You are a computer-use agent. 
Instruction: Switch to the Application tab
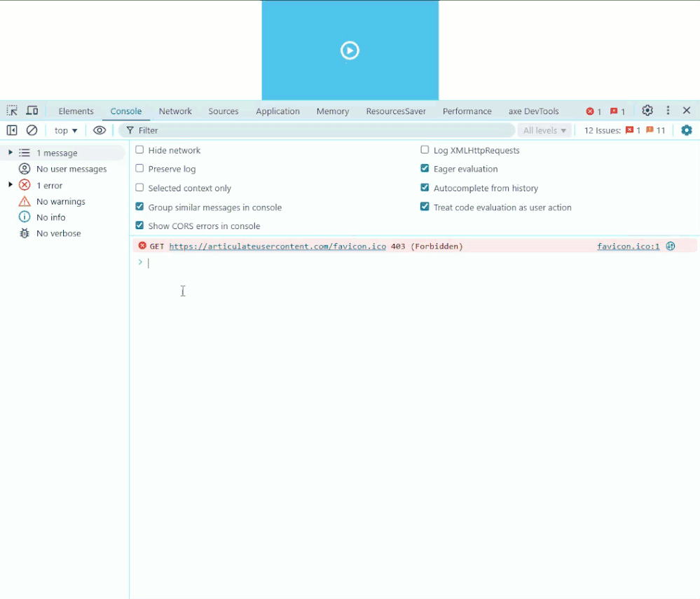277,111
